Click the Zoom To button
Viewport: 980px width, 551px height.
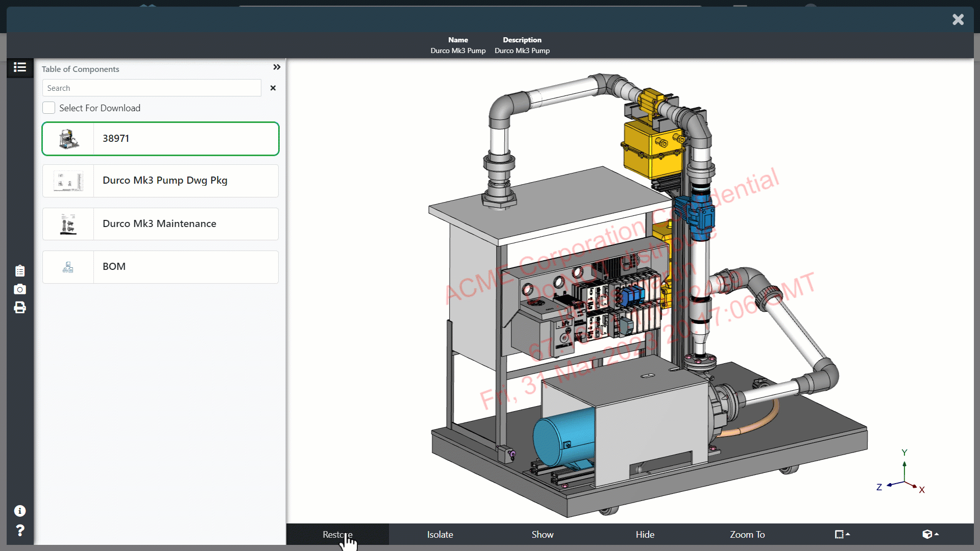click(x=747, y=534)
